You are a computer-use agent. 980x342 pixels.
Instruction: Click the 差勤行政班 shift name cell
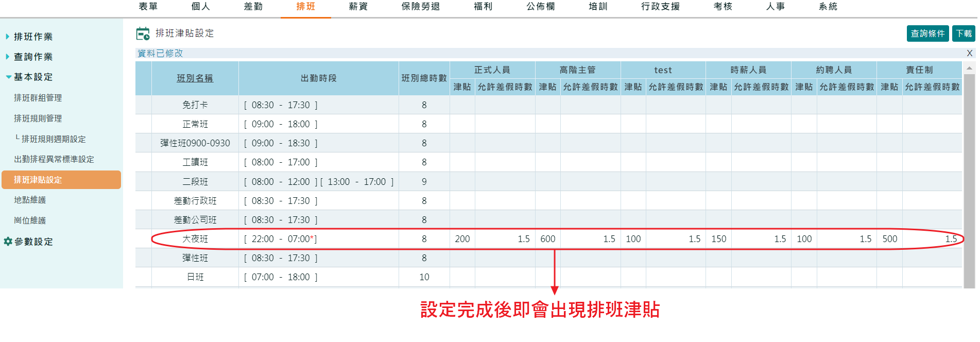195,201
